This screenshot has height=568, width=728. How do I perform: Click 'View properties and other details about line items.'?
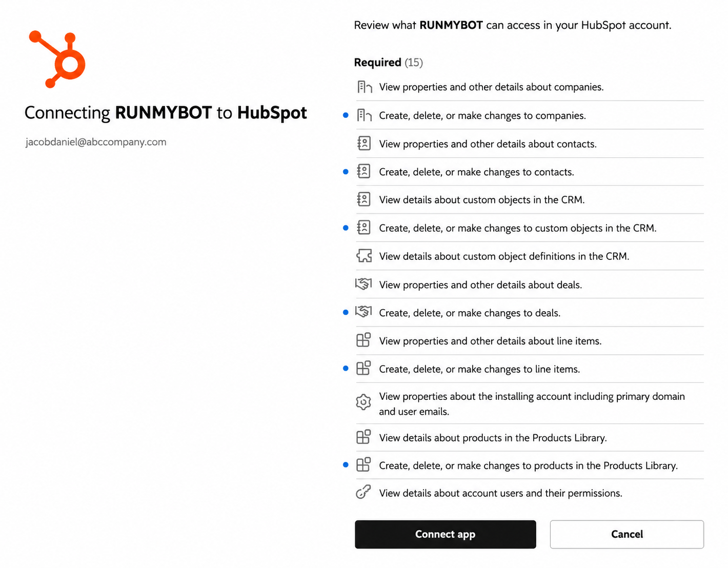coord(490,341)
